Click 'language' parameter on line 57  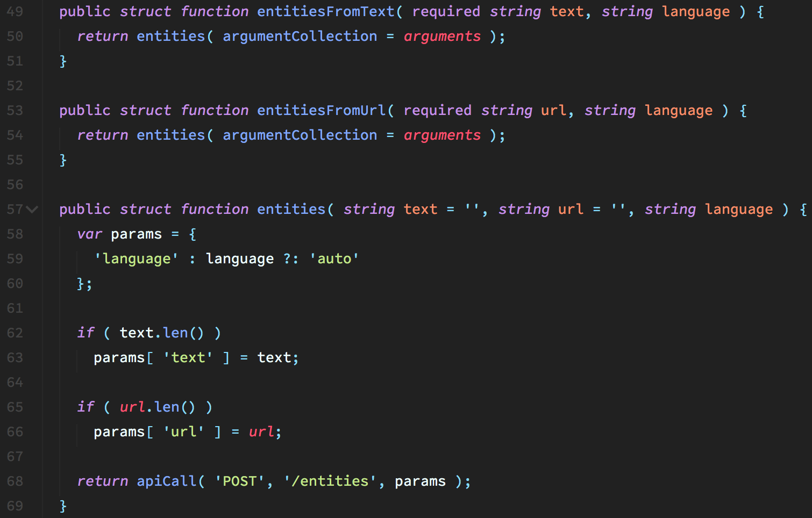point(739,209)
